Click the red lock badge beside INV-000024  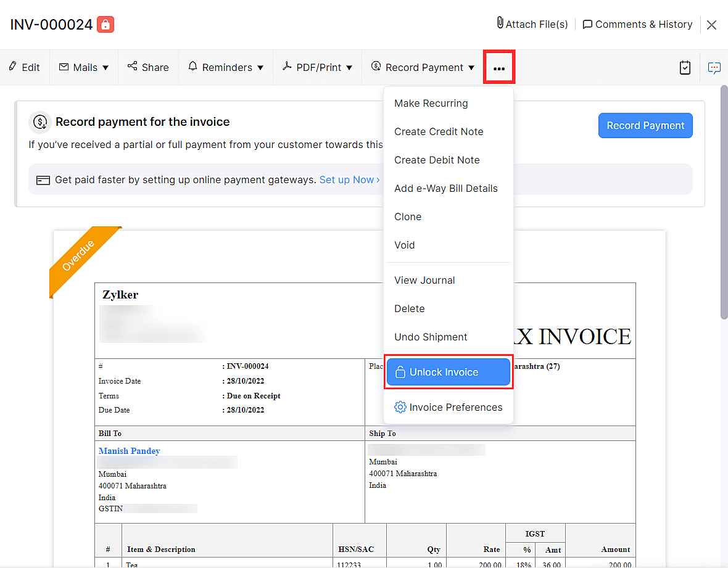(x=104, y=23)
